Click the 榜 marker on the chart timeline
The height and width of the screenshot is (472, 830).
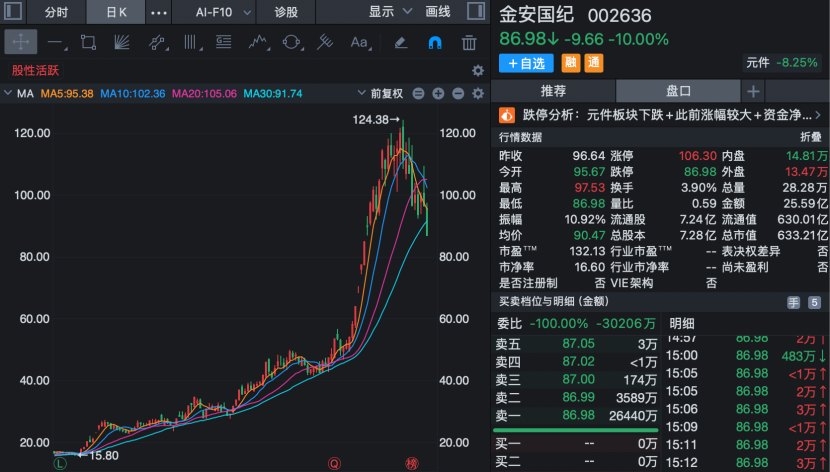pos(411,464)
